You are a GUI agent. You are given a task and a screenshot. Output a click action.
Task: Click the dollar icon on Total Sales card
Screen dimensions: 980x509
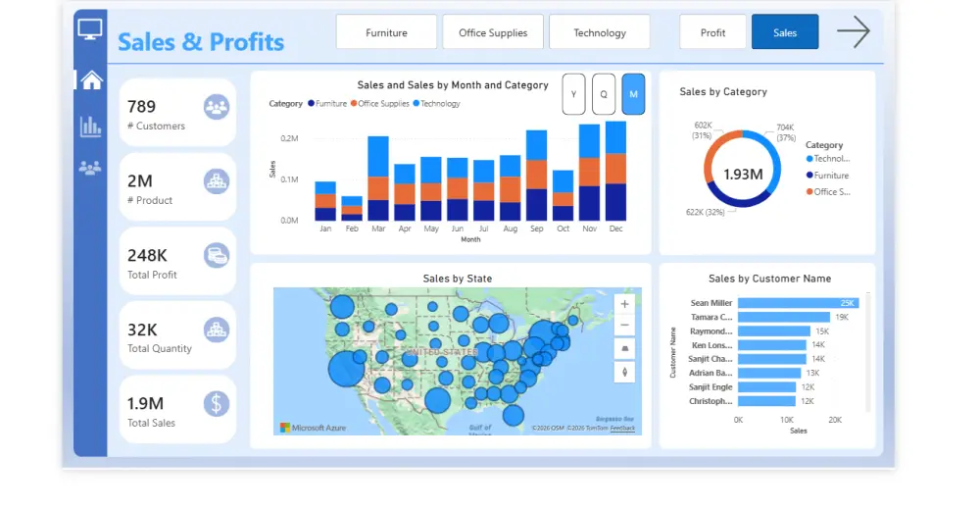tap(217, 404)
